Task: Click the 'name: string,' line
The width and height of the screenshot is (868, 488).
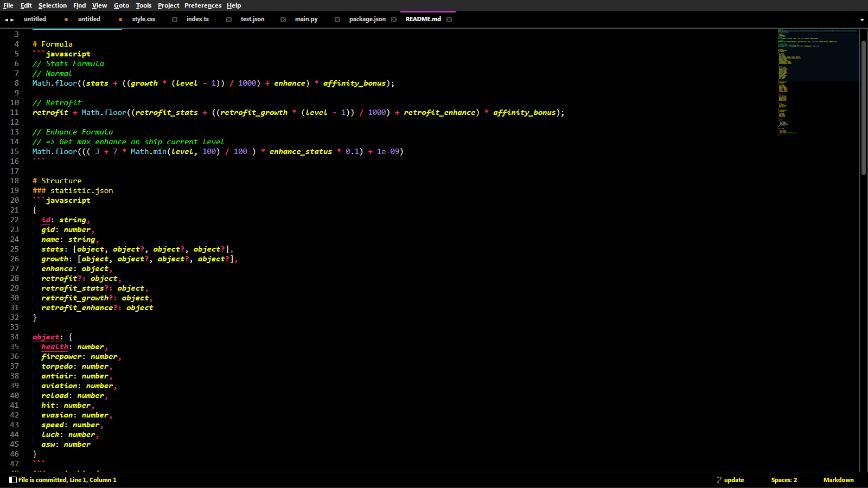Action: coord(70,239)
